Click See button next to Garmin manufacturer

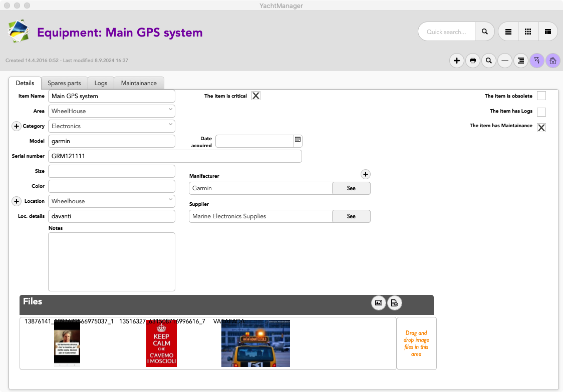pos(351,188)
